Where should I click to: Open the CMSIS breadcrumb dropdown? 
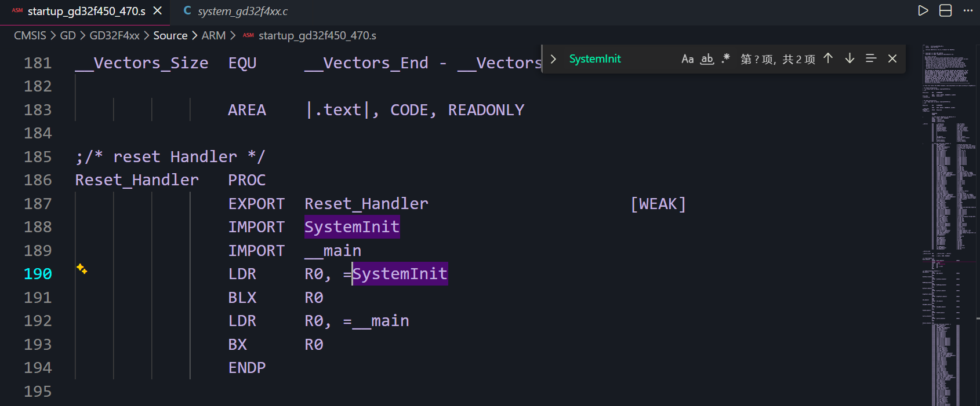30,36
